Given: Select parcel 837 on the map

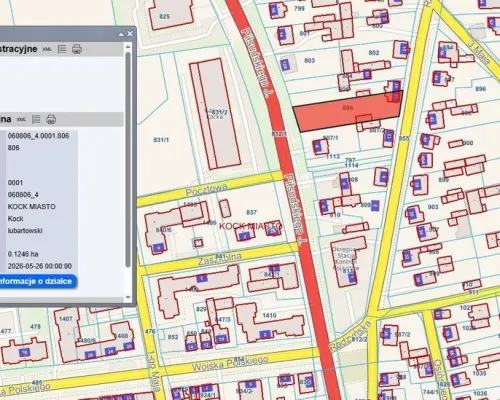Looking at the screenshot, I should [251, 212].
